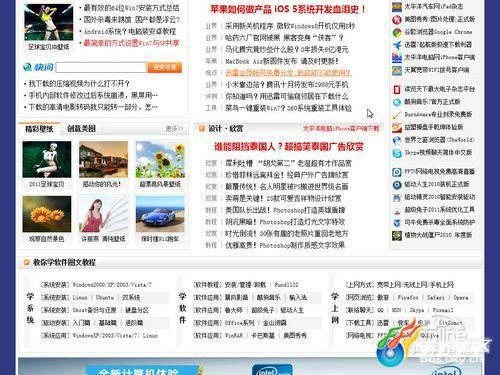Click the Skype icon in the software list
Image resolution: width=500 pixels, height=375 pixels.
pyautogui.click(x=397, y=153)
